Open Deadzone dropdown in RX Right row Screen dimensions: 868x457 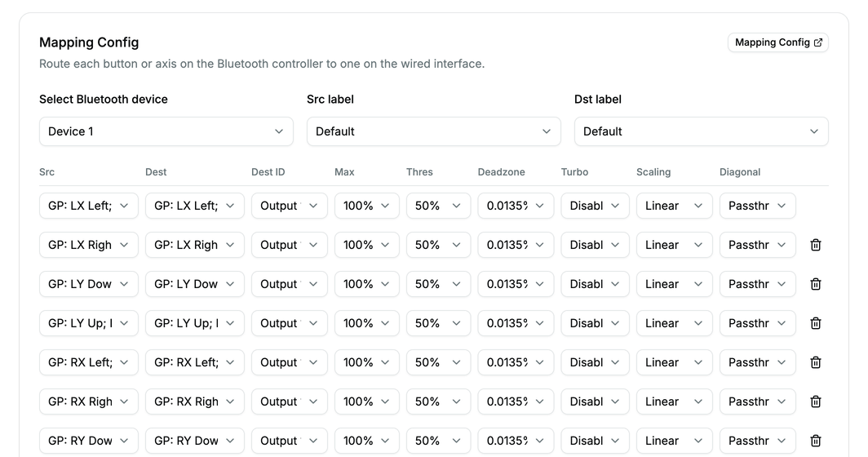coord(516,402)
